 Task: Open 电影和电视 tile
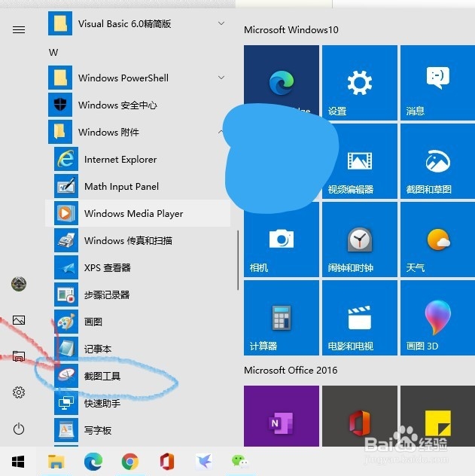[360, 318]
